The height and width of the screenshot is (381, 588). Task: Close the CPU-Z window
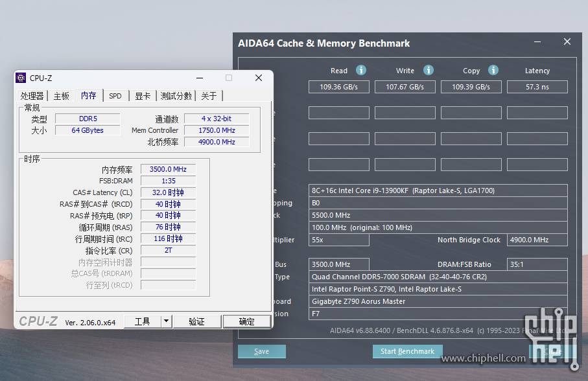tap(259, 78)
